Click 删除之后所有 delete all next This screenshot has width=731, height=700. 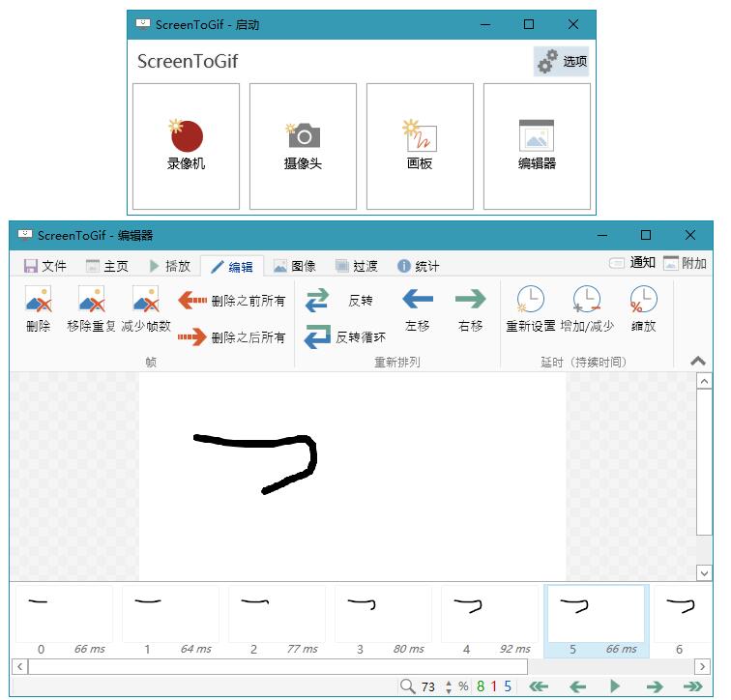tap(232, 337)
